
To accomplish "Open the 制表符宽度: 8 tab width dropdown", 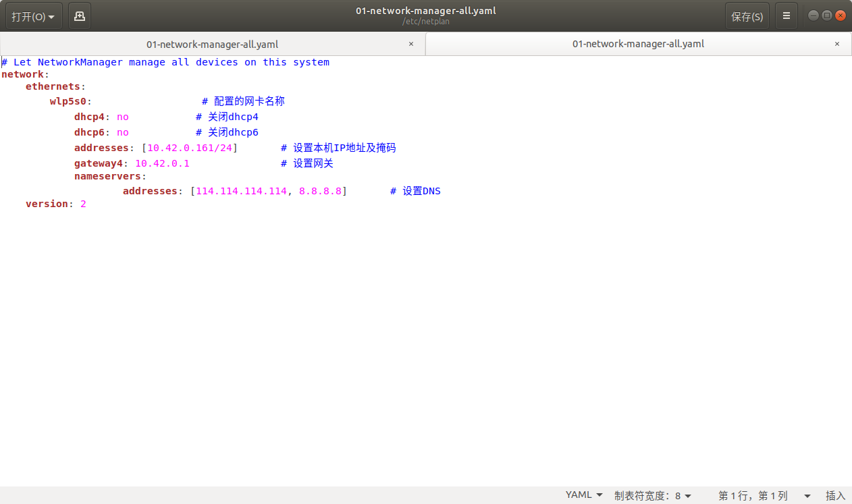I will click(x=653, y=495).
